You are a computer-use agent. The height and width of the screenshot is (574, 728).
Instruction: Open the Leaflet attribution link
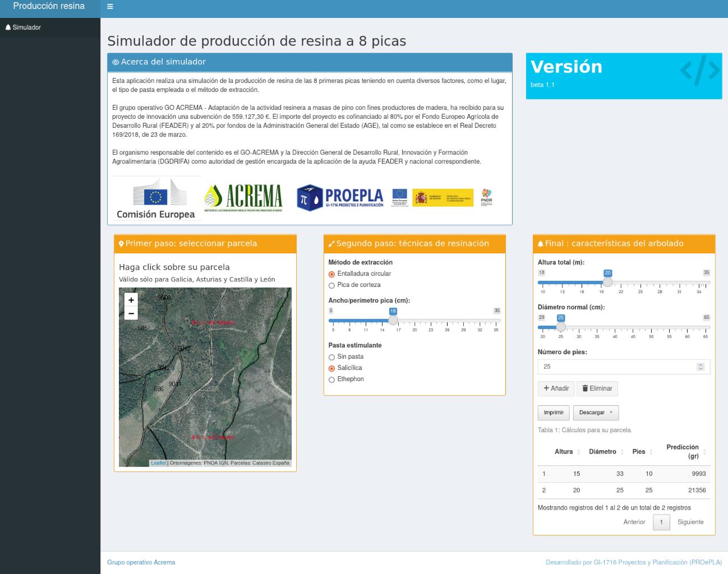[158, 463]
